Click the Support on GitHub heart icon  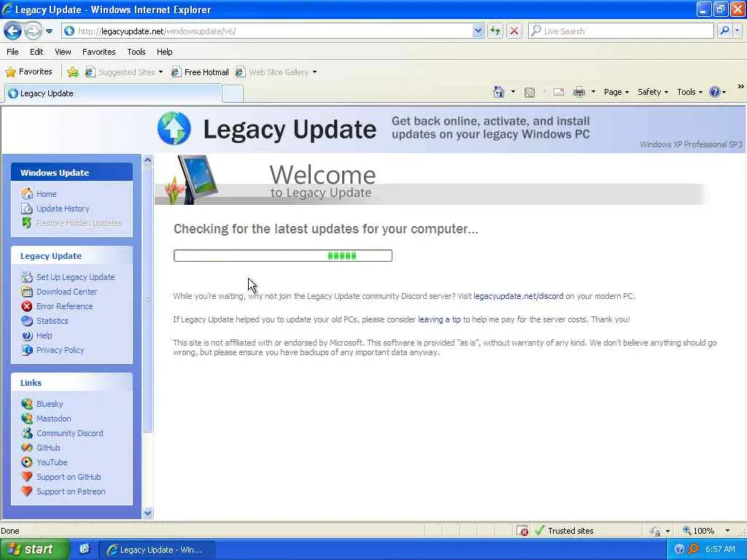point(27,477)
